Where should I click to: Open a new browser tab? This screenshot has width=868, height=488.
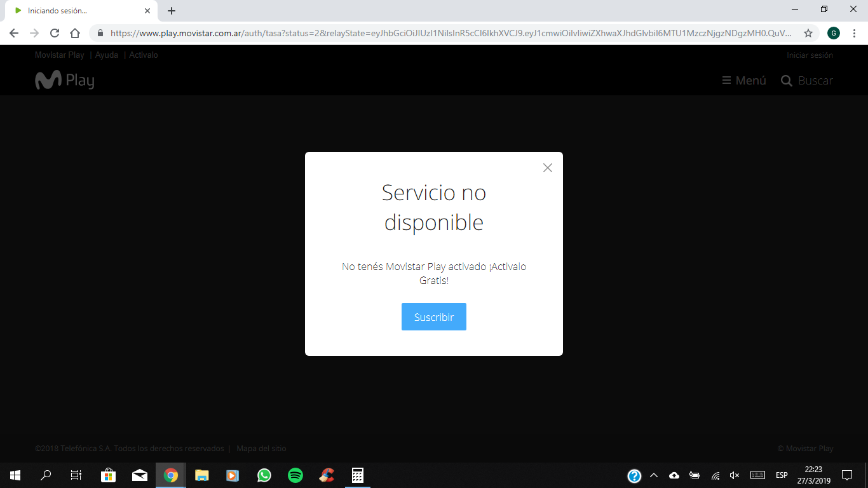tap(172, 11)
